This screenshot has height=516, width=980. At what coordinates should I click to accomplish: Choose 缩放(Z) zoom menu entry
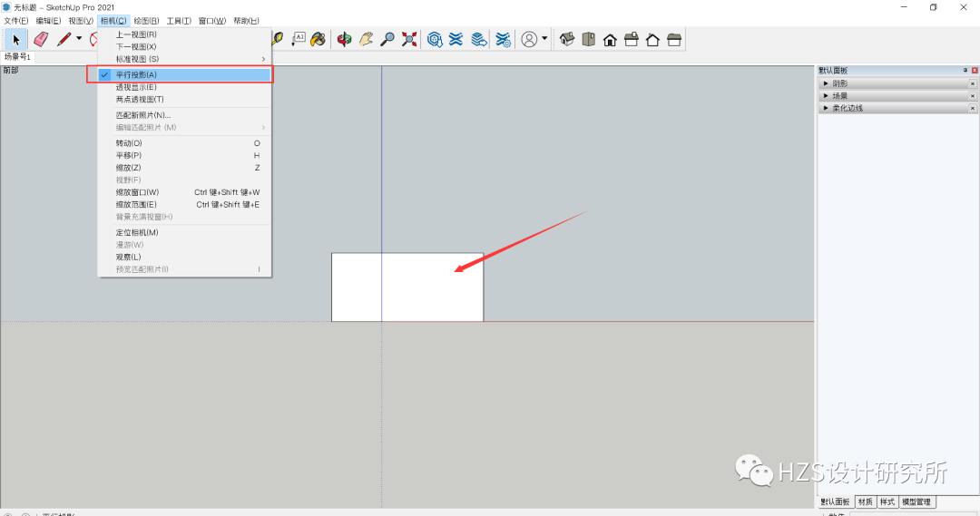184,168
